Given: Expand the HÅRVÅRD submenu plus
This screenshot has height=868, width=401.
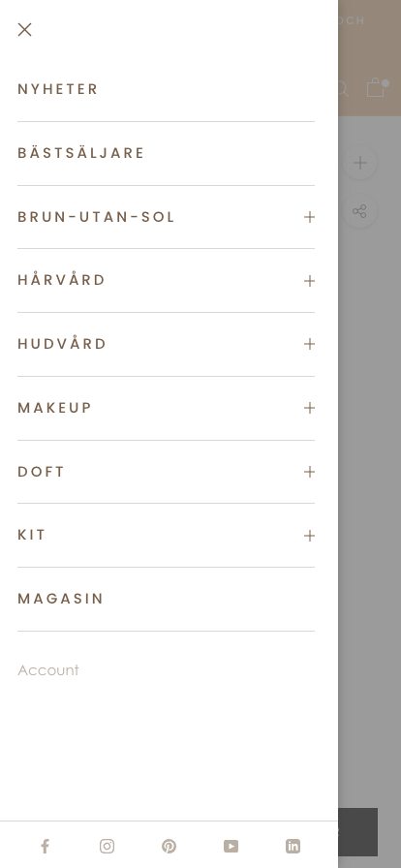Looking at the screenshot, I should coord(310,281).
